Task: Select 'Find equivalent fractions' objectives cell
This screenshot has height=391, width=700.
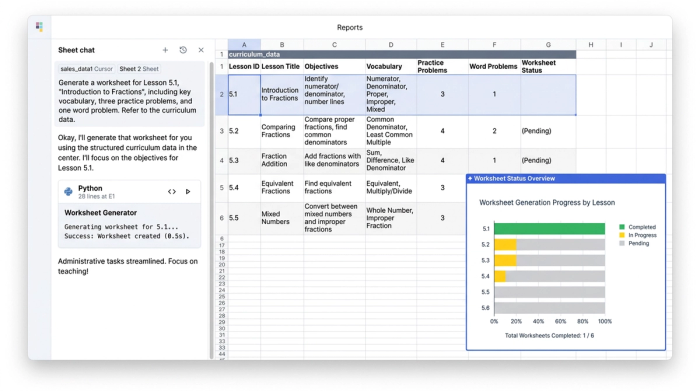Action: (x=334, y=187)
